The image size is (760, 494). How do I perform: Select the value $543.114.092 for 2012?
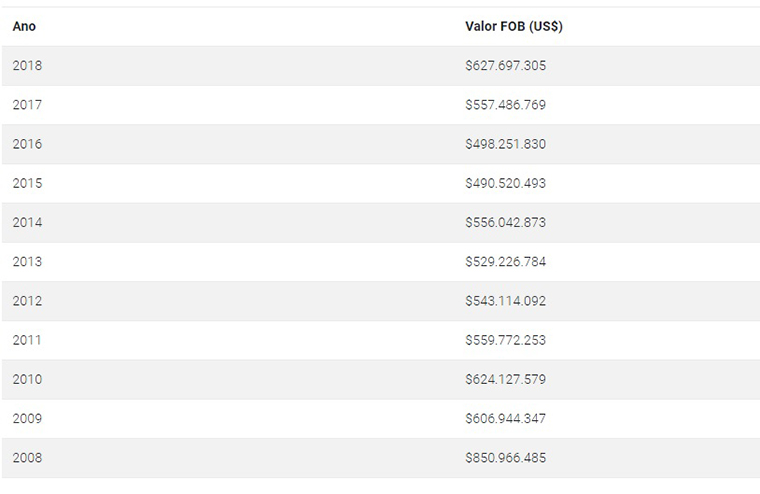pyautogui.click(x=506, y=301)
